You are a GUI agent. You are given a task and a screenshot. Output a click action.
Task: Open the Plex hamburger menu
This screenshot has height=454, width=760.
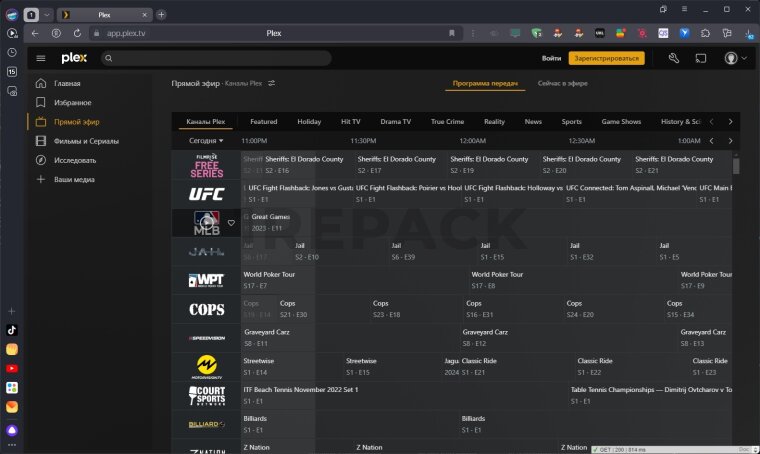pos(41,58)
